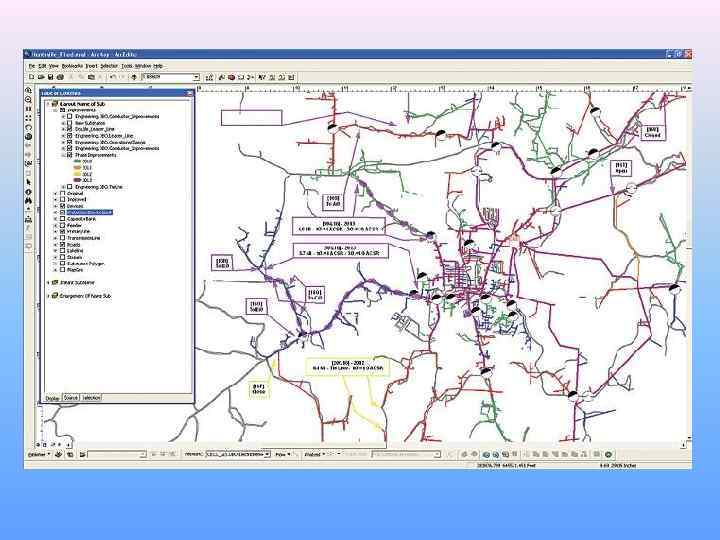The image size is (720, 540).
Task: Click the red ArcToolbox icon
Action: coord(231,77)
